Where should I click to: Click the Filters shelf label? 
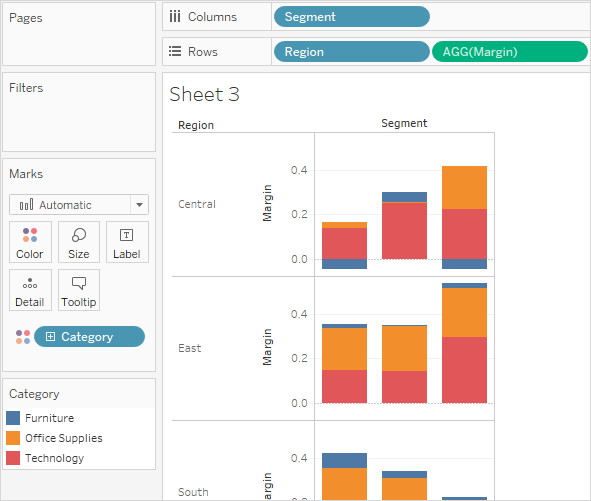pos(26,88)
